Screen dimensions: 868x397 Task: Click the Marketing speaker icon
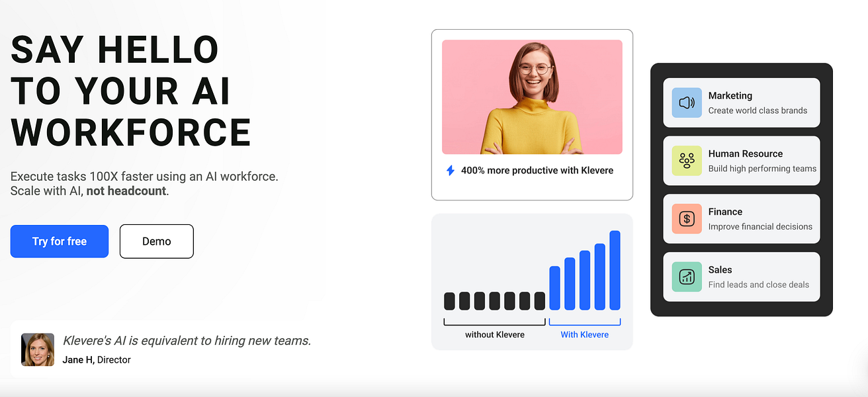point(686,102)
